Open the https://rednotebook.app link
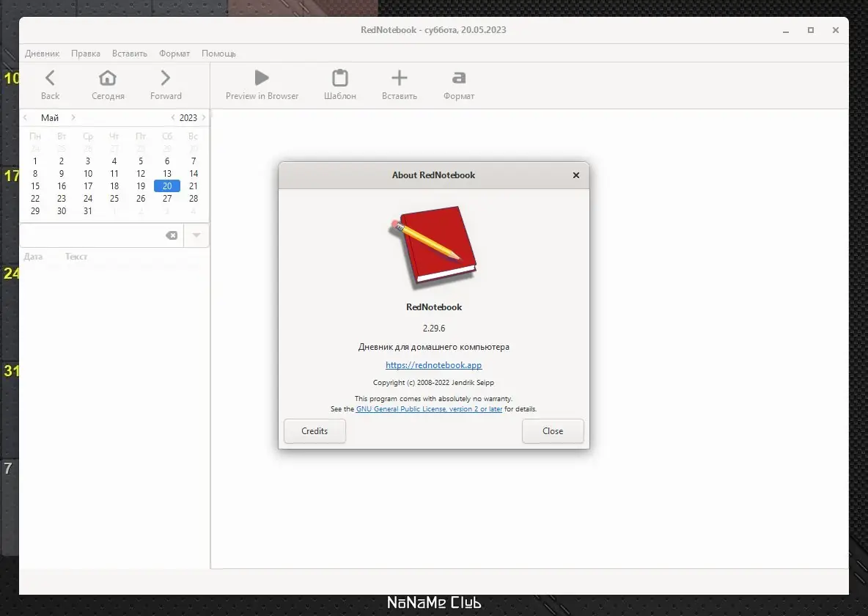Image resolution: width=868 pixels, height=616 pixels. coord(433,365)
